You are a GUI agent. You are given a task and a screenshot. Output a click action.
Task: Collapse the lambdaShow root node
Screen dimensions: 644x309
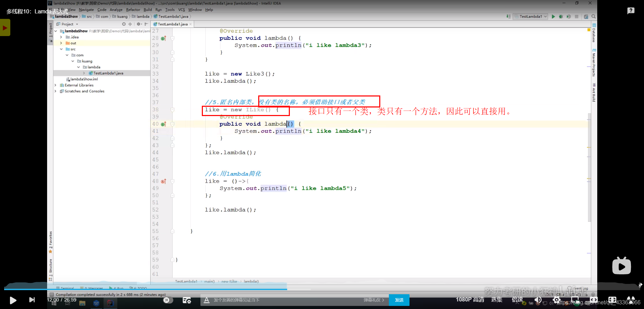(x=56, y=31)
